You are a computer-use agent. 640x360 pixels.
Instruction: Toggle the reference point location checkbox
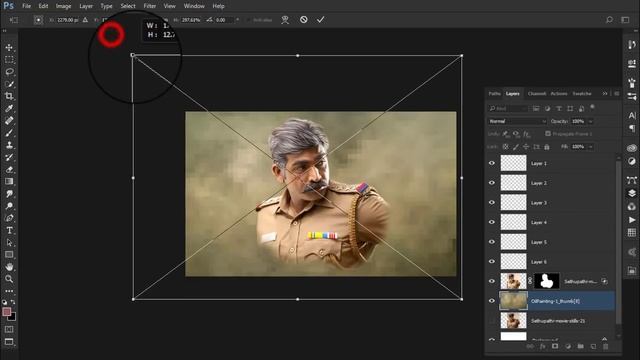pyautogui.click(x=38, y=20)
